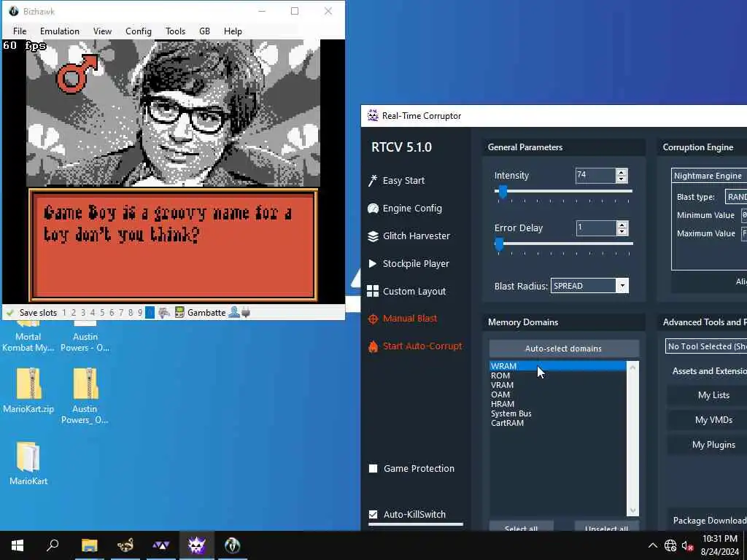Click the Select all domains button
Viewport: 747px width, 560px height.
point(521,526)
